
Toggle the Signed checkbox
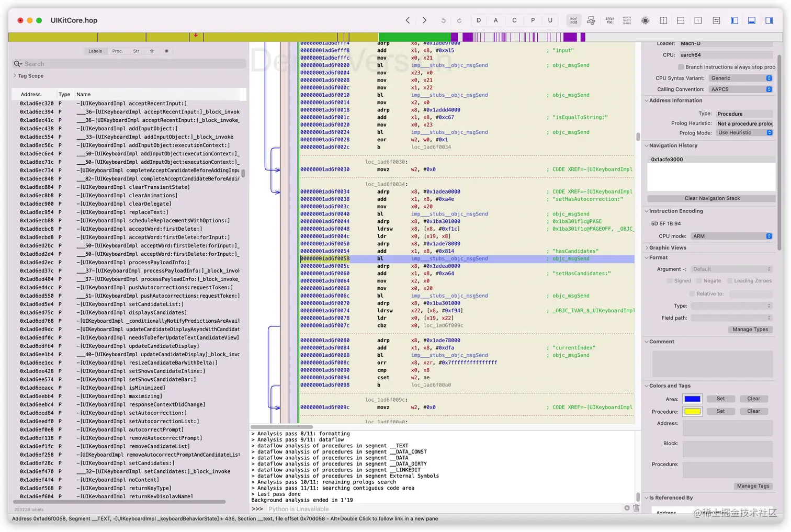pyautogui.click(x=670, y=281)
